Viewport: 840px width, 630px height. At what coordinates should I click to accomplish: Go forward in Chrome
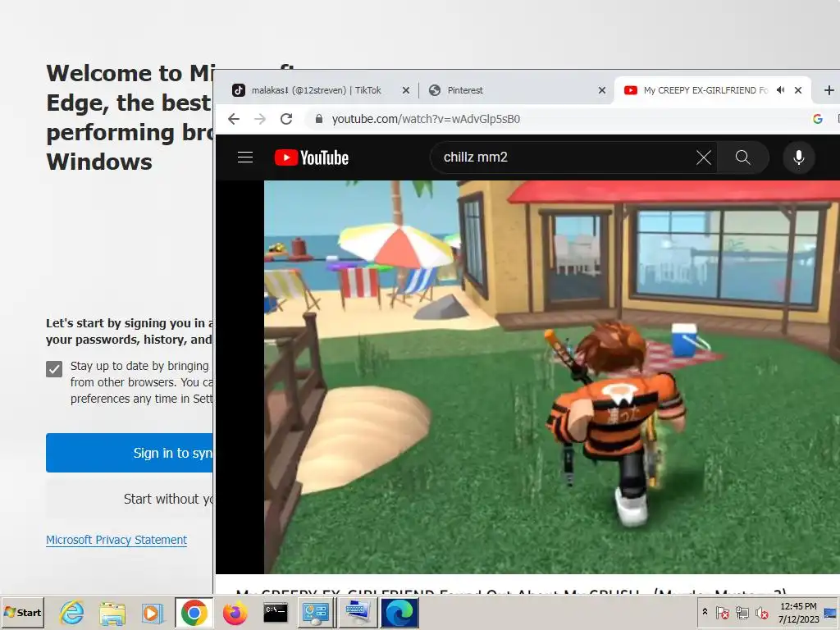point(260,119)
